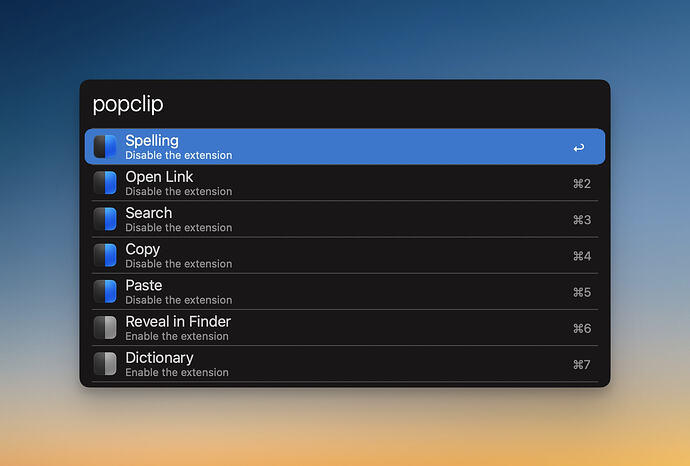Click the ⌘3 shortcut label
This screenshot has height=466, width=690.
pyautogui.click(x=582, y=220)
